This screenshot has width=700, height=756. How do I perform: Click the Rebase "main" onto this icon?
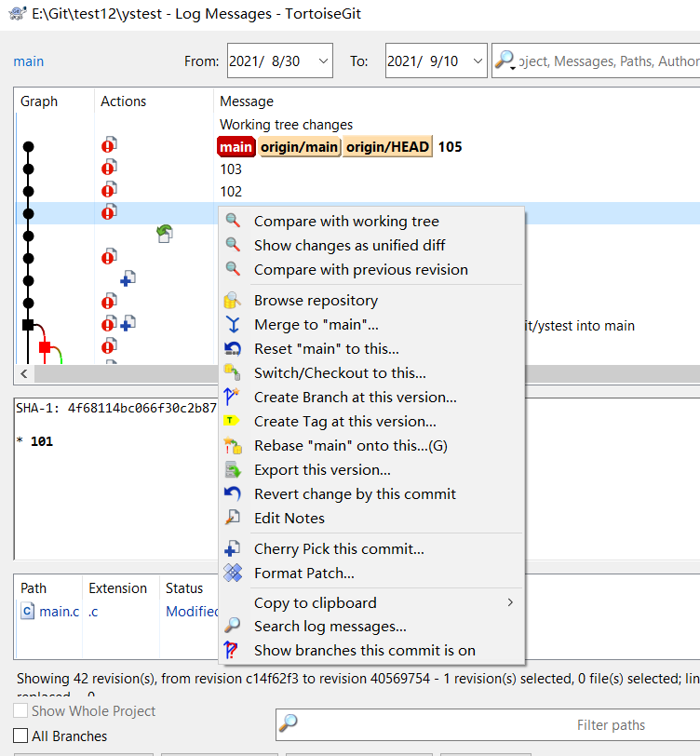[x=233, y=445]
